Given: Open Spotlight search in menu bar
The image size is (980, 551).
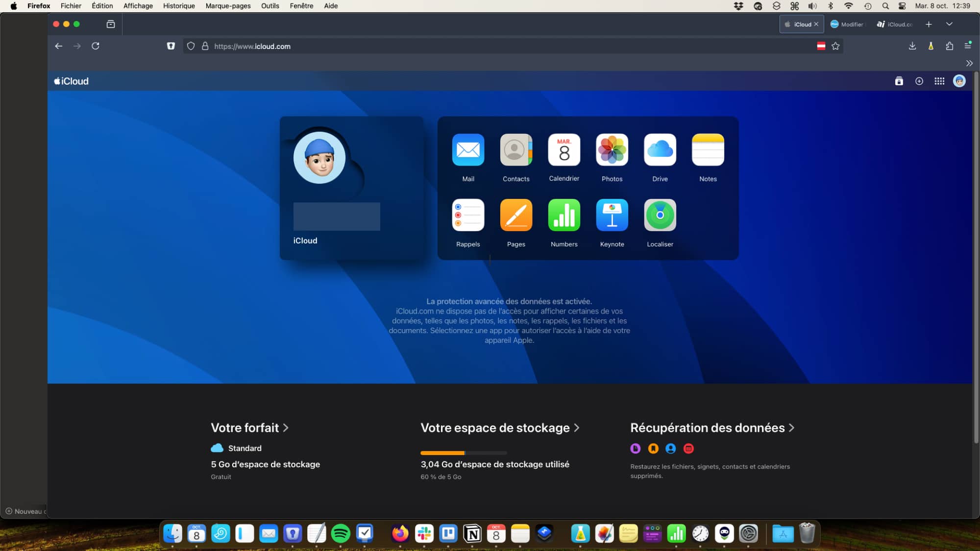Looking at the screenshot, I should pyautogui.click(x=885, y=6).
